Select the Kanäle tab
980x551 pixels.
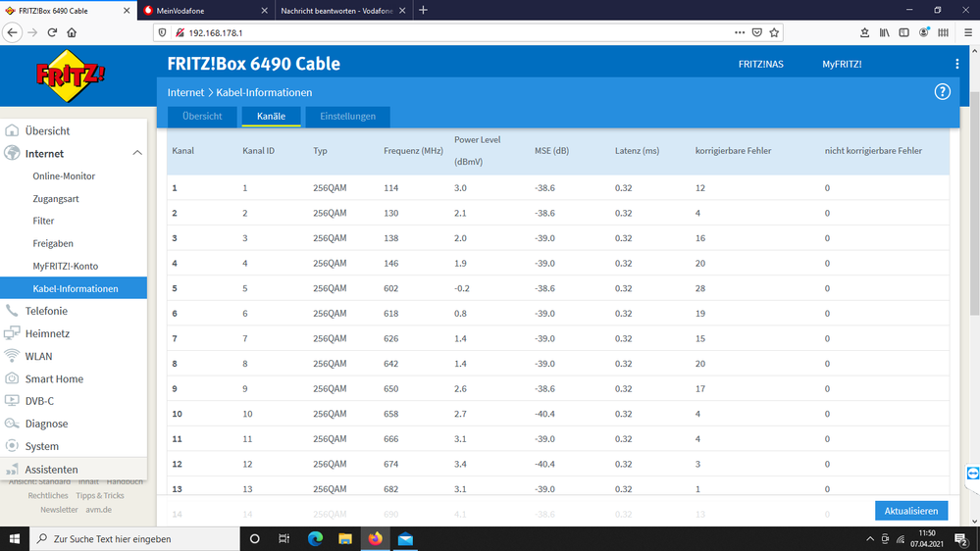[272, 117]
